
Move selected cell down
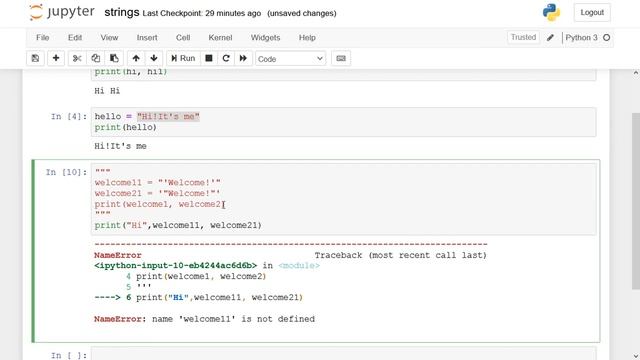tap(154, 58)
